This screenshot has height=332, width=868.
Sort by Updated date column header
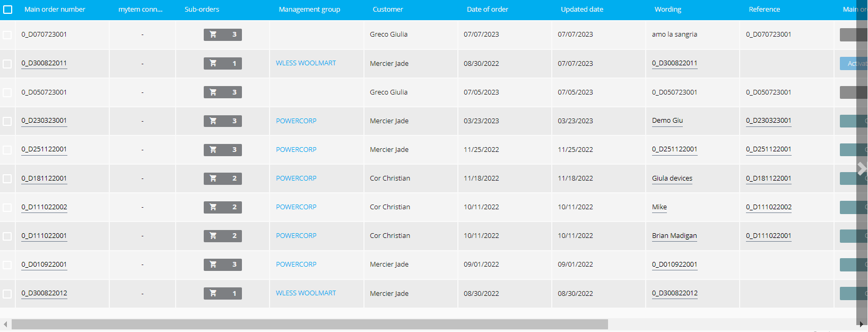point(582,10)
